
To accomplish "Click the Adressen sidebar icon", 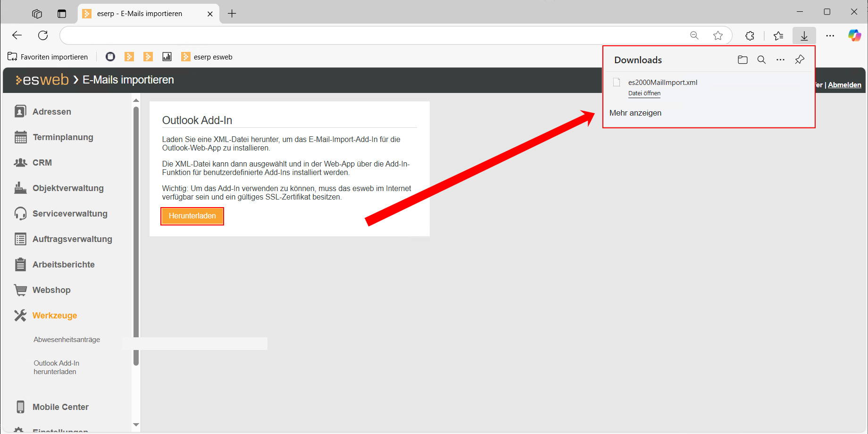I will 20,111.
